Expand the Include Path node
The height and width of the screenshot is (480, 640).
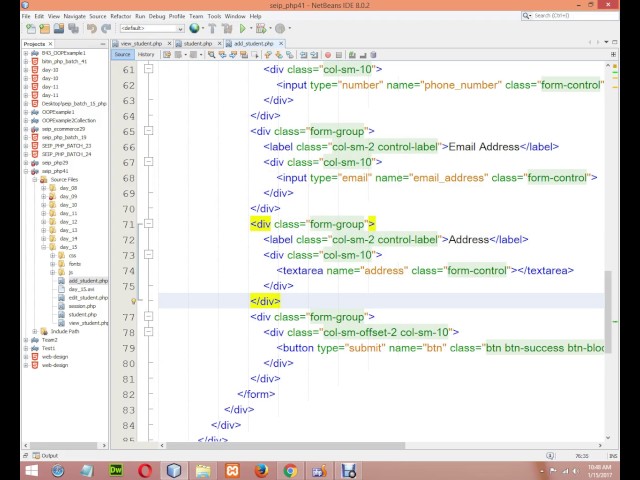35,331
